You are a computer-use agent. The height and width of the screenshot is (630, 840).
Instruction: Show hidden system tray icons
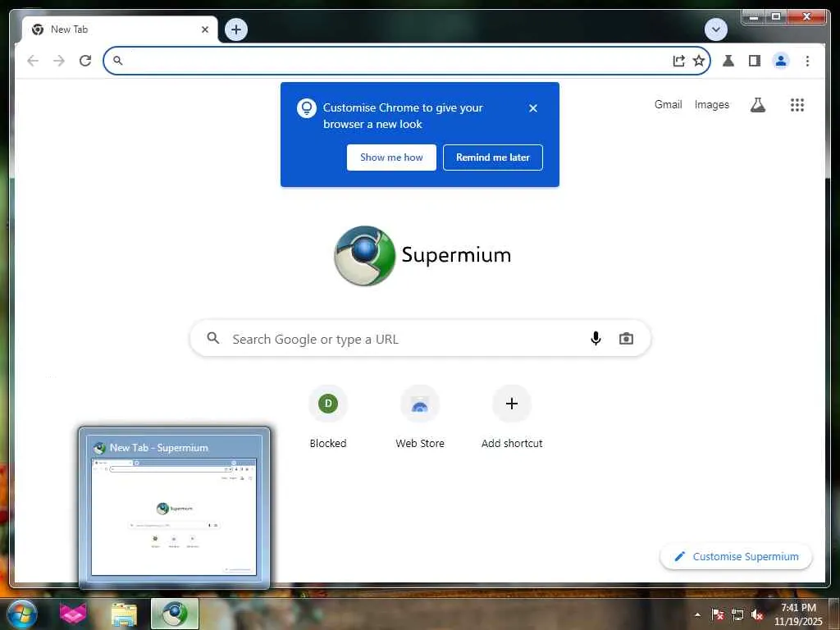coord(697,614)
